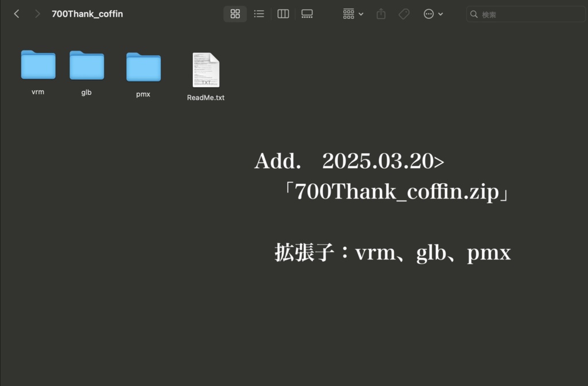Open the Share icon in the toolbar
This screenshot has height=386, width=588.
tap(381, 13)
